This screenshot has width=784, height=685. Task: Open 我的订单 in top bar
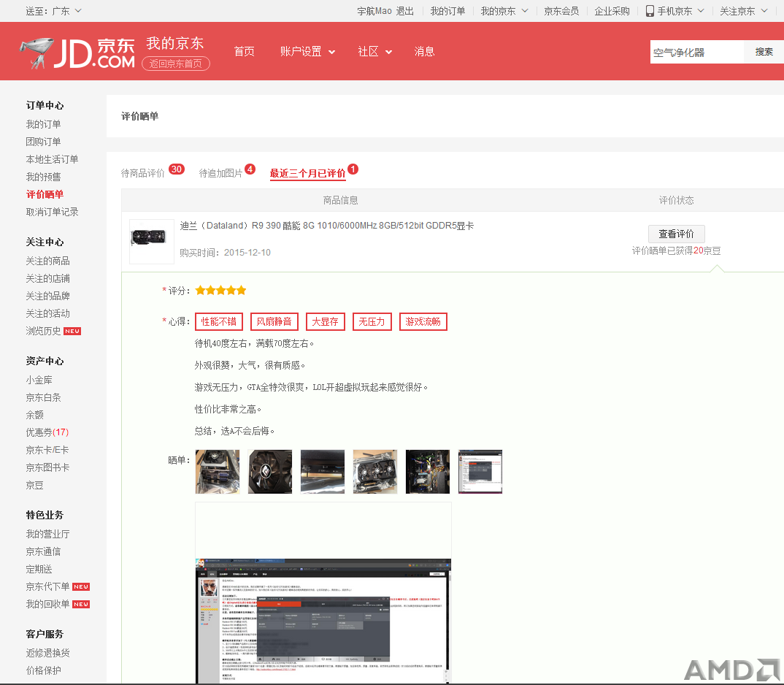447,11
